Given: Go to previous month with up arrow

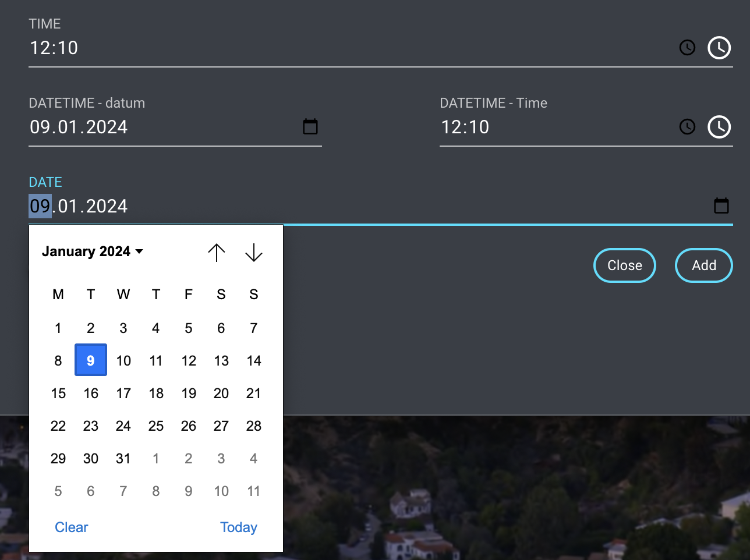Looking at the screenshot, I should pos(217,252).
